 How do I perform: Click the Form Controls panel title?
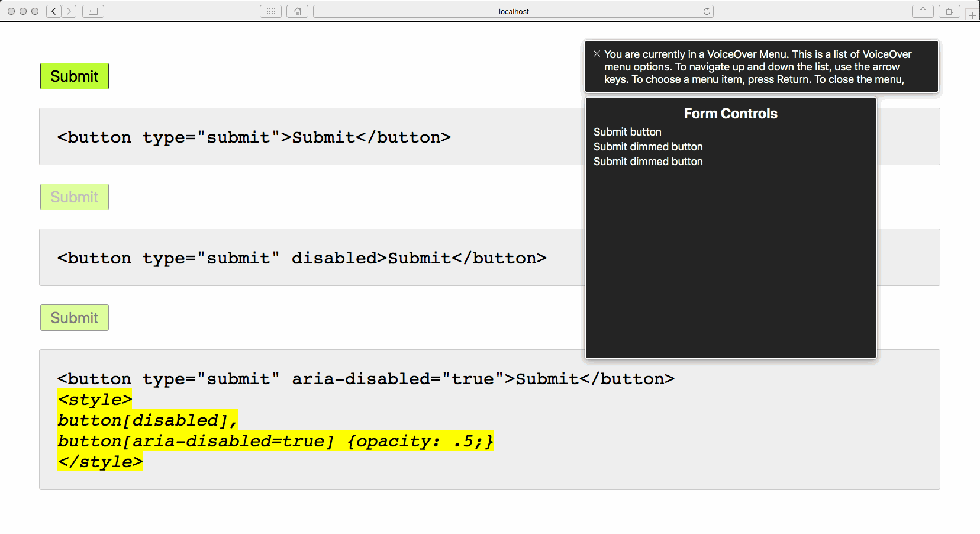(730, 113)
